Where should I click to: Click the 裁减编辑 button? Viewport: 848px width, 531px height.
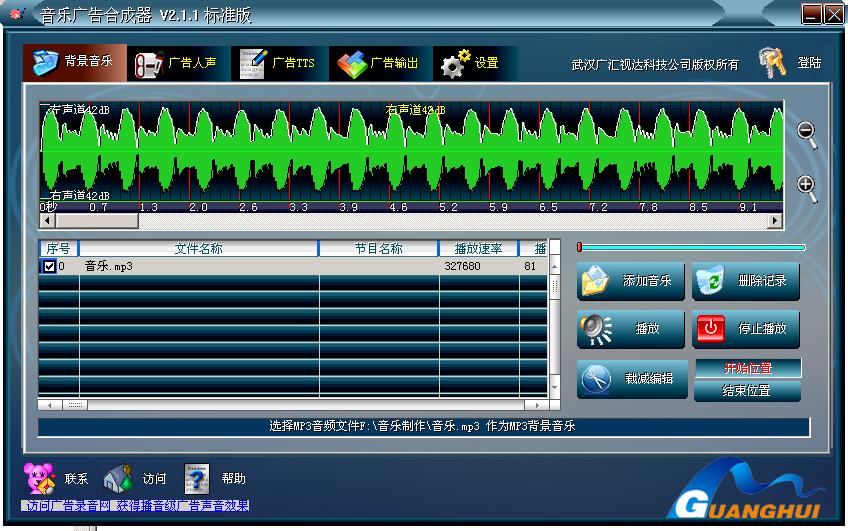coord(631,379)
